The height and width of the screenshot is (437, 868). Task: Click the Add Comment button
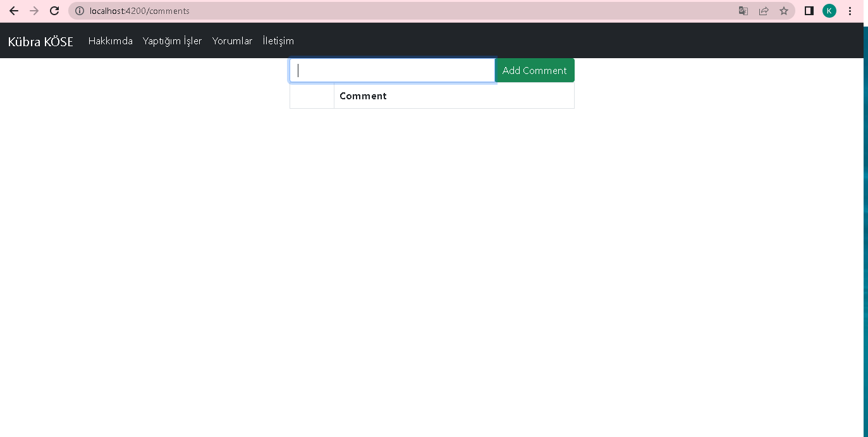[x=534, y=70]
